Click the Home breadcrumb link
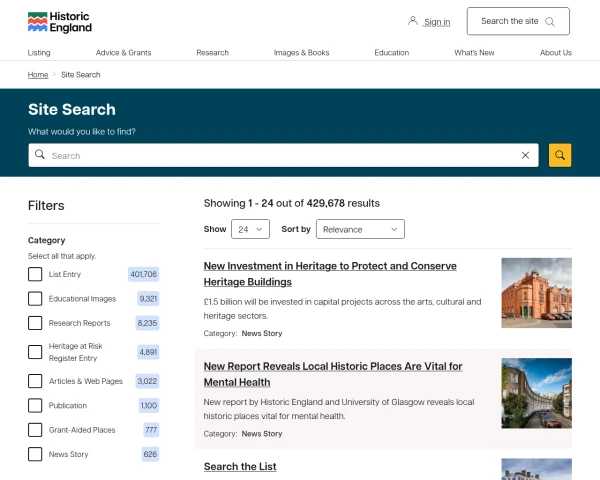Screen dimensions: 600x480 tap(38, 74)
